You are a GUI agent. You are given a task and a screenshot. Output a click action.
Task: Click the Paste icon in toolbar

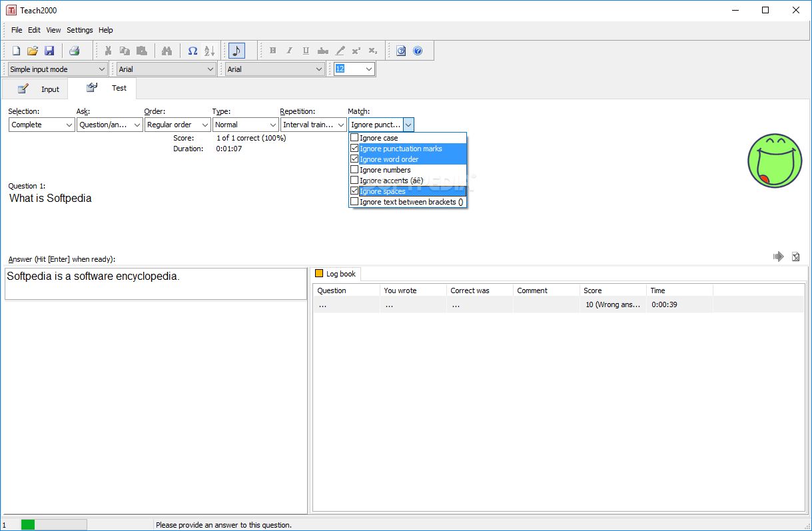click(x=141, y=51)
